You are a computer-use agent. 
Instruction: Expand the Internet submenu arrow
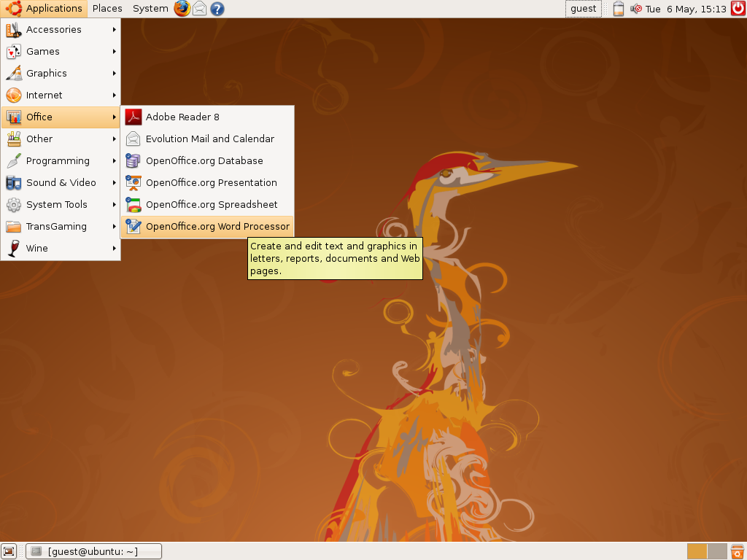coord(115,96)
